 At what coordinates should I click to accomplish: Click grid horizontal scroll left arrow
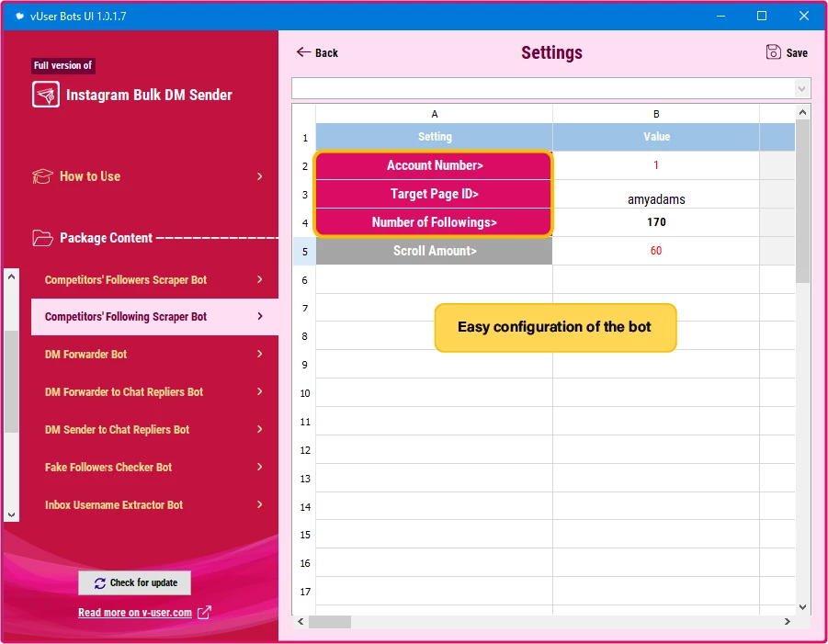point(301,621)
